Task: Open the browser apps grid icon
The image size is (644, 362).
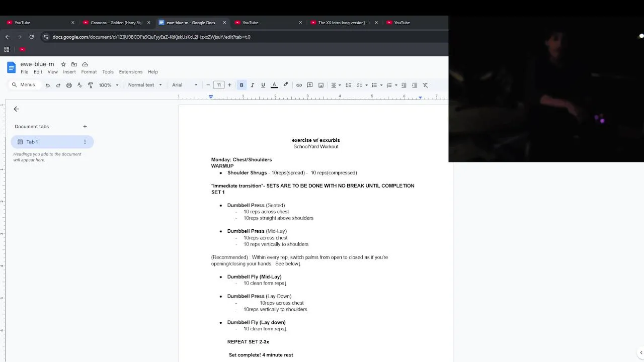Action: pos(7,49)
